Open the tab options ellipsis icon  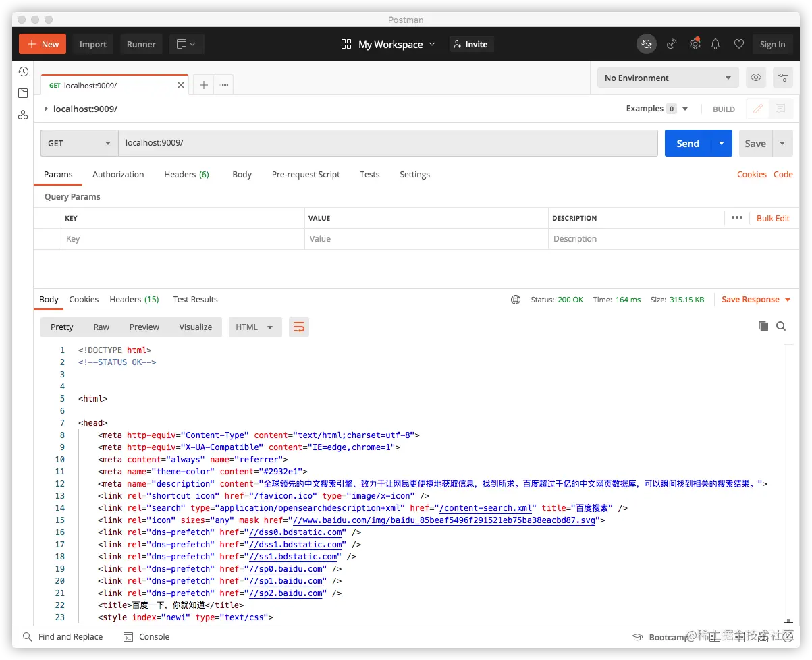click(223, 85)
